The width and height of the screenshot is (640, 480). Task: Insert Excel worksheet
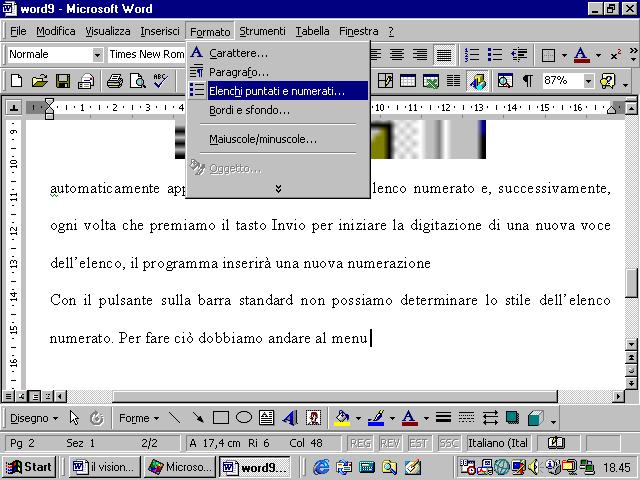click(x=430, y=81)
